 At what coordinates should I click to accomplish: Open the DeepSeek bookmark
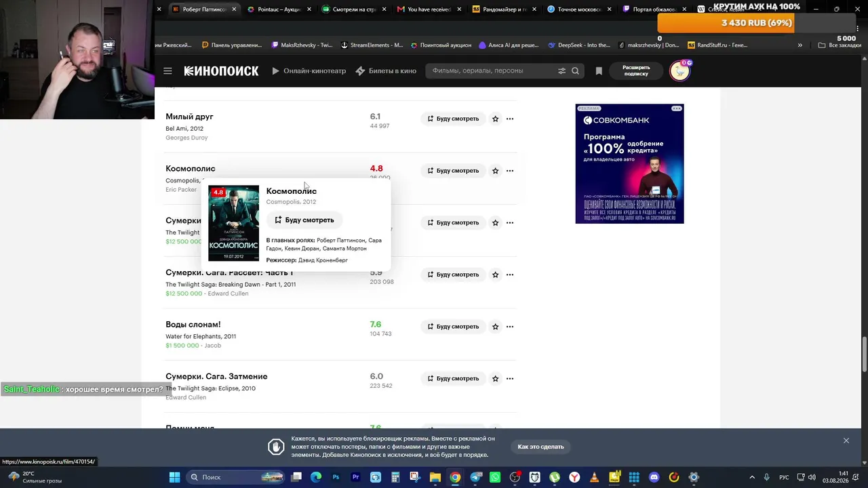(578, 45)
